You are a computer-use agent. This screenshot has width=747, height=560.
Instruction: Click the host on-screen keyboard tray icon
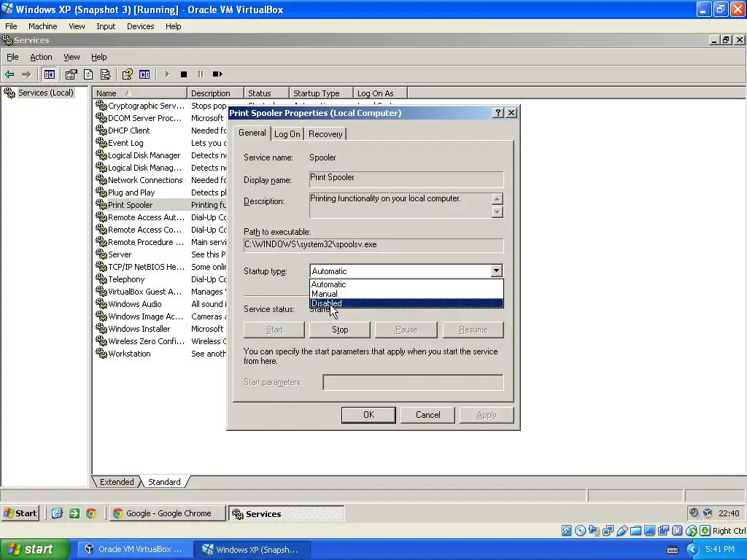pyautogui.click(x=672, y=550)
